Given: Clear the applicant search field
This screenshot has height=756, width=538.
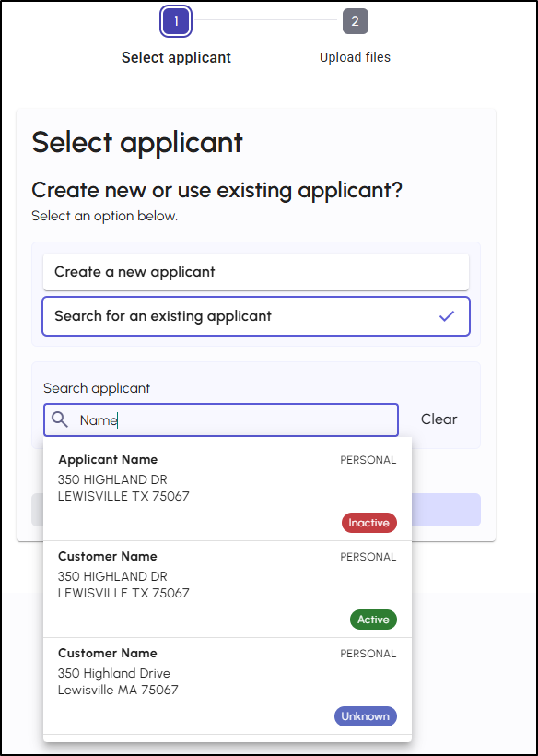Looking at the screenshot, I should pos(439,419).
